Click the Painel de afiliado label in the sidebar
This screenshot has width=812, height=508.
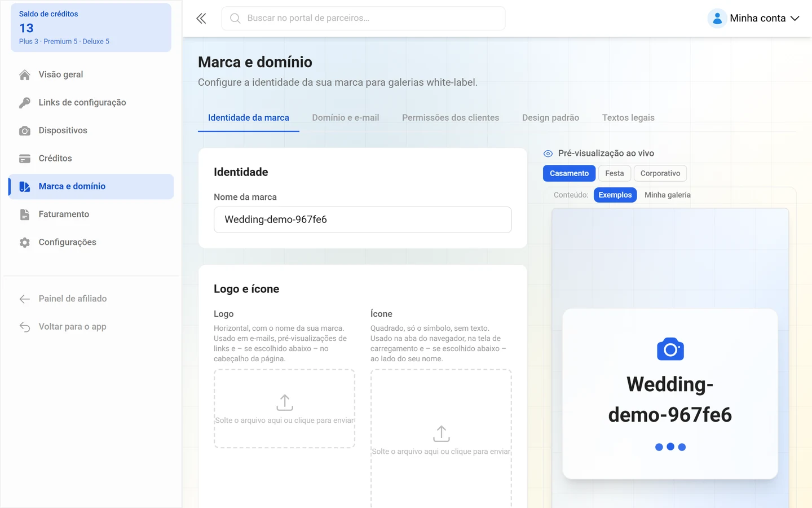pos(73,299)
